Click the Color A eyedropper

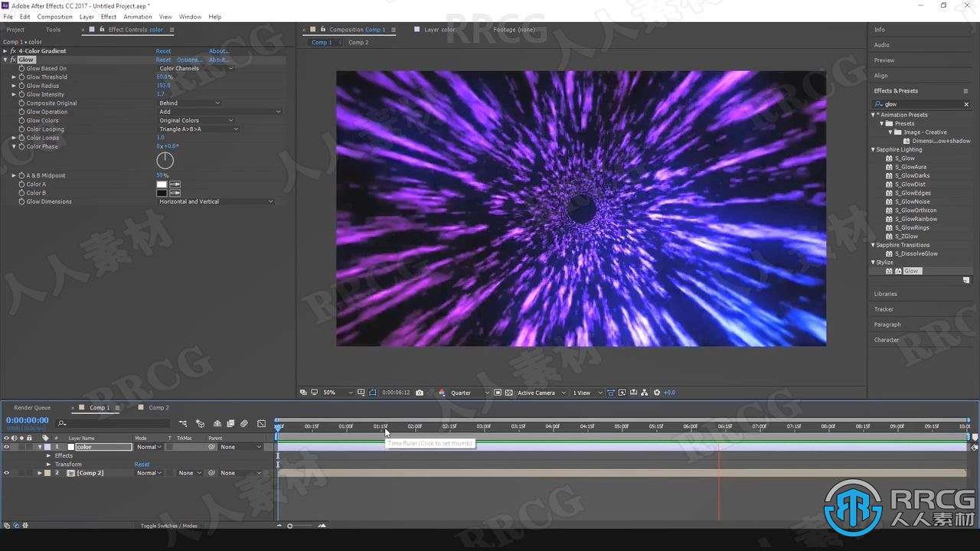tap(175, 184)
